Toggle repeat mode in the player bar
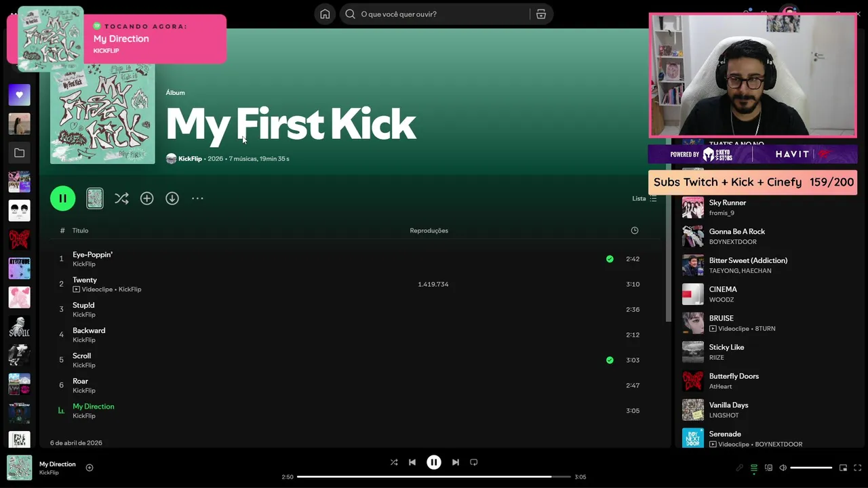This screenshot has height=488, width=868. (x=474, y=462)
